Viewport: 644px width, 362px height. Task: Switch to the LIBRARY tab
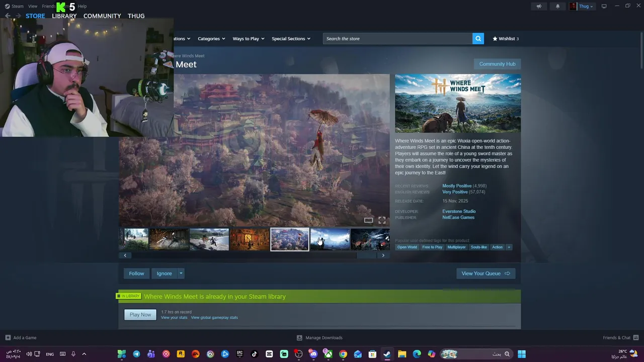pos(64,16)
